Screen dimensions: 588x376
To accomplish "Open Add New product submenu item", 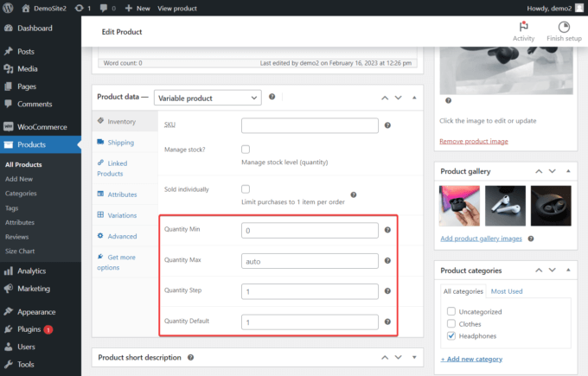I will (x=19, y=179).
